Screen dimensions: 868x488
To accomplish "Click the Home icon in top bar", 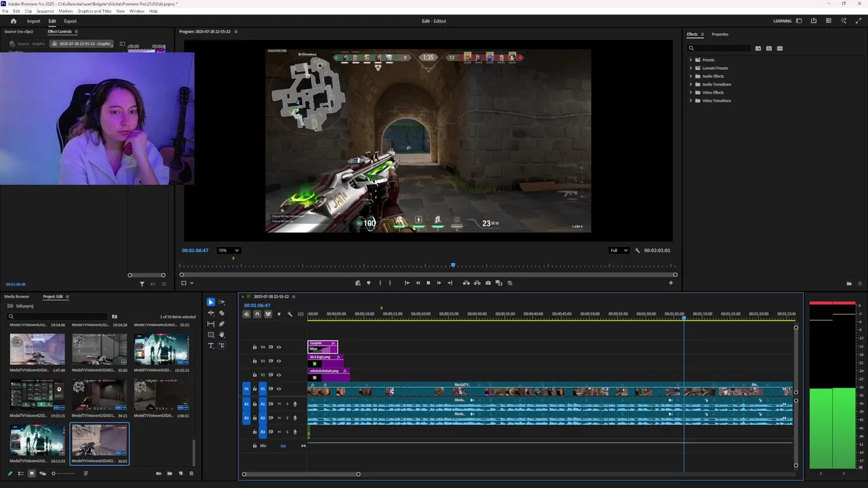I will [13, 21].
